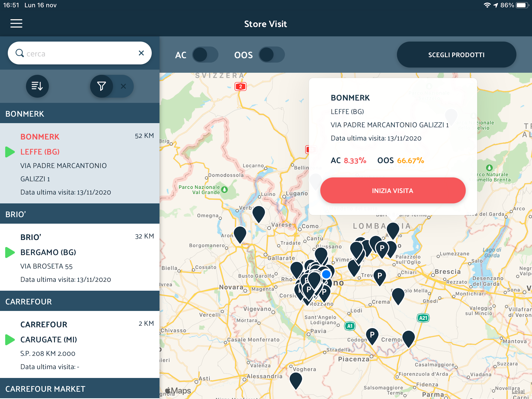Select the BERGAMO (BG) store text
The height and width of the screenshot is (399, 532).
(x=48, y=252)
